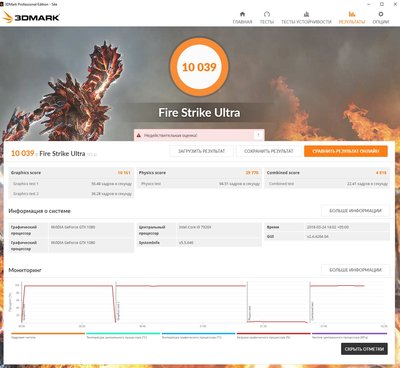
Task: Click the SystemInfo version value
Action: (x=186, y=243)
